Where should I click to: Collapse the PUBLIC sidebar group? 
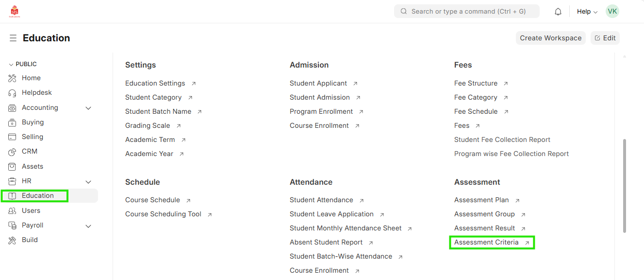click(11, 64)
